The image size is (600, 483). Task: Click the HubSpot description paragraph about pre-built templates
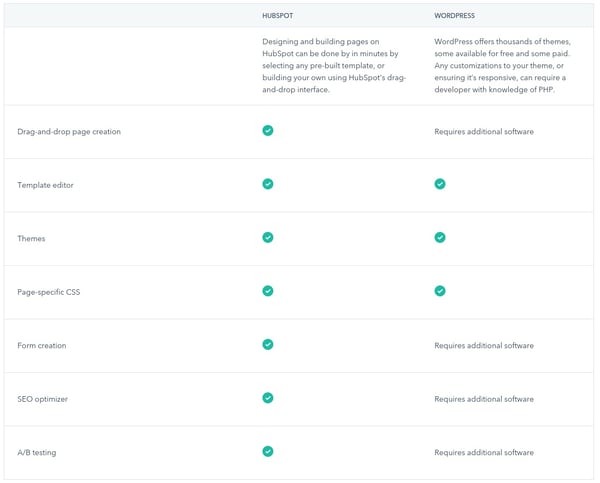[334, 65]
